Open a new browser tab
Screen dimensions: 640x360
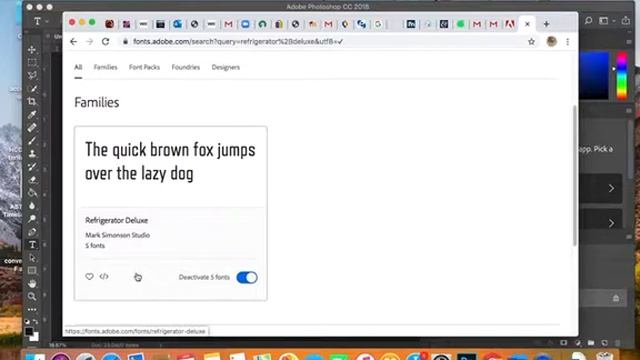(546, 24)
